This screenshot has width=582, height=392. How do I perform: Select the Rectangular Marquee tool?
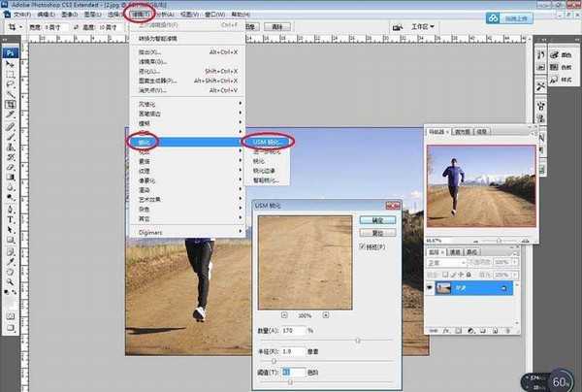click(x=11, y=75)
